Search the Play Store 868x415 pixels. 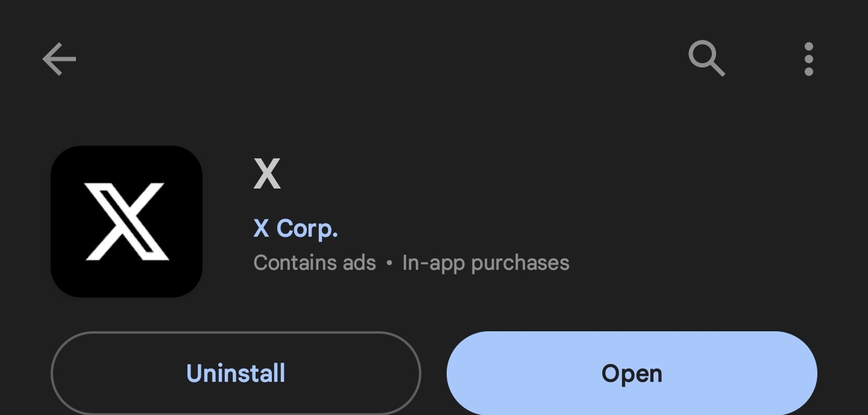pos(706,59)
